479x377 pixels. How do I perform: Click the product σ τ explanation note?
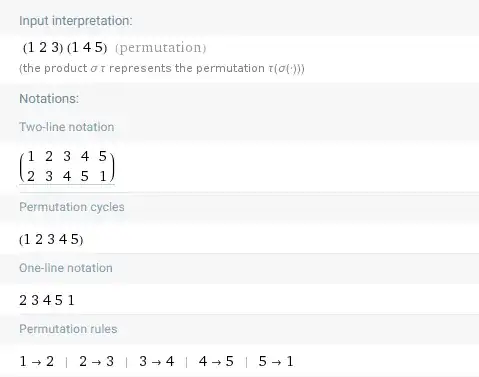pyautogui.click(x=162, y=68)
